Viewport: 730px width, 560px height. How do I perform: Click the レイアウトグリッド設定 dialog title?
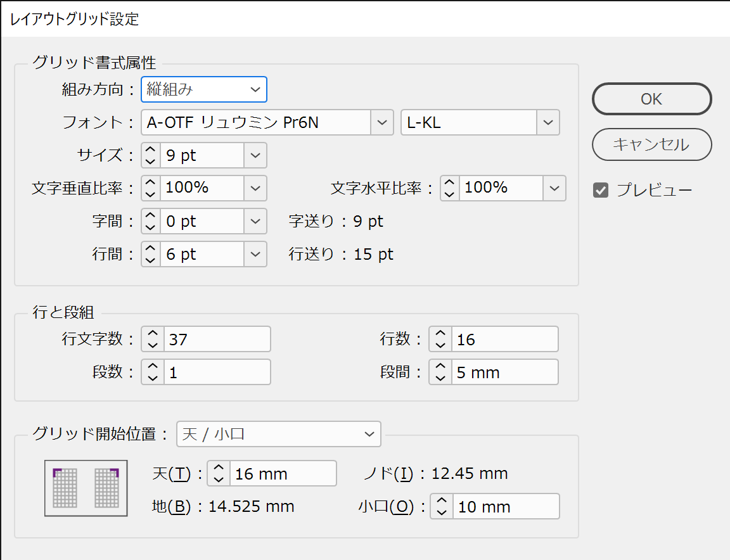pyautogui.click(x=75, y=19)
